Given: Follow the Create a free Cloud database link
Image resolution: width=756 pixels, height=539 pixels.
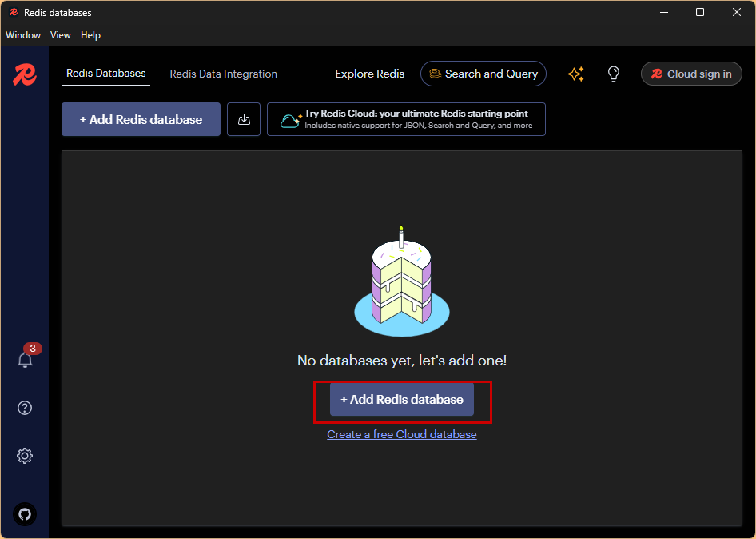Looking at the screenshot, I should 402,434.
